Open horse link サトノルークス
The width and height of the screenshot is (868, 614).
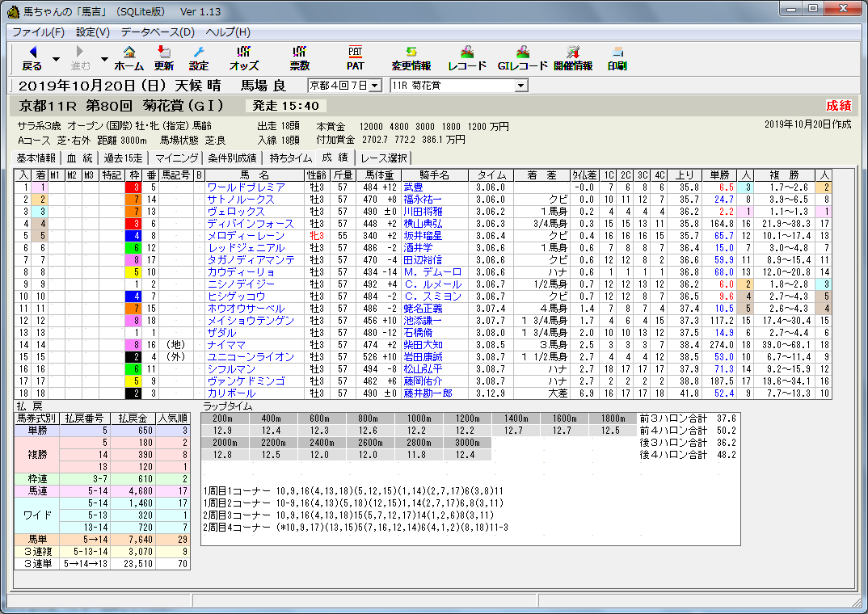click(241, 200)
